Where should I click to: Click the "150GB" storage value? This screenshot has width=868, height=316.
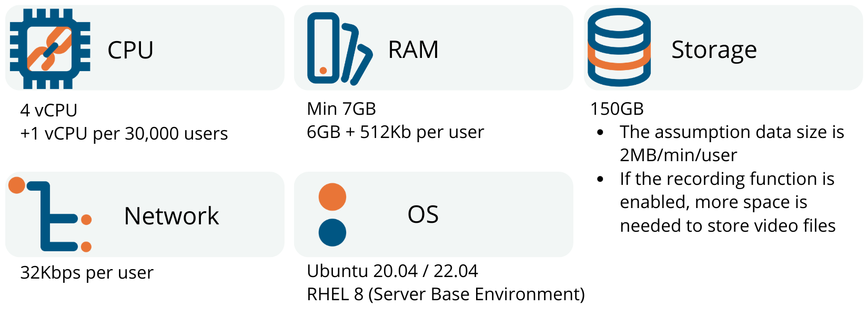(617, 108)
